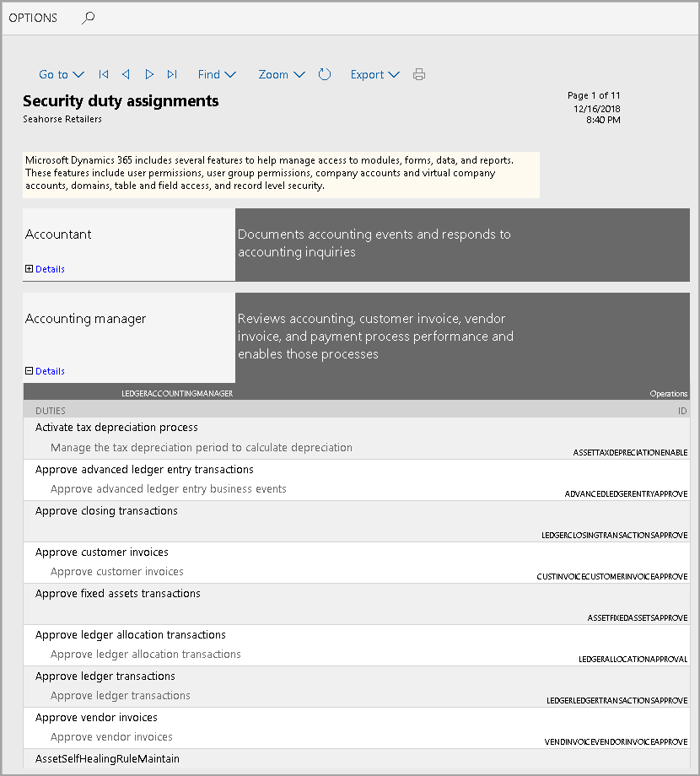Print the report using printer icon

[x=419, y=74]
